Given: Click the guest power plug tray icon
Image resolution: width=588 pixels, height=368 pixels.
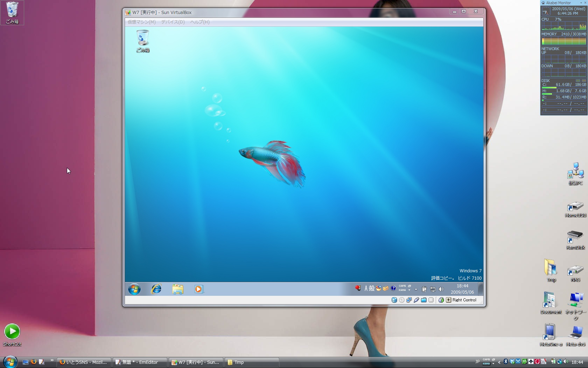Looking at the screenshot, I should (x=424, y=289).
